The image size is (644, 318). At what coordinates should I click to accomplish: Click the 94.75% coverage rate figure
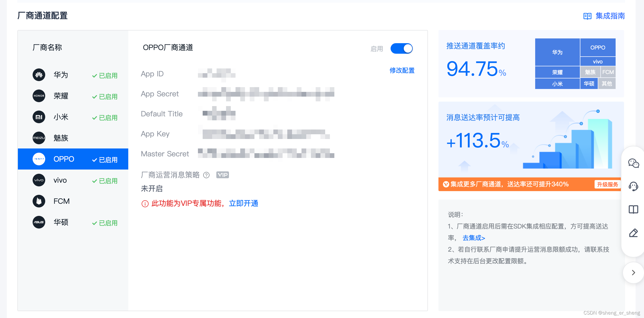(476, 69)
